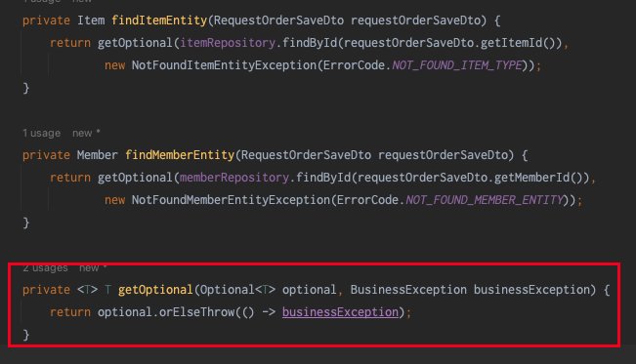Click the BusinessException parameter type
This screenshot has height=364, width=636.
pos(408,290)
